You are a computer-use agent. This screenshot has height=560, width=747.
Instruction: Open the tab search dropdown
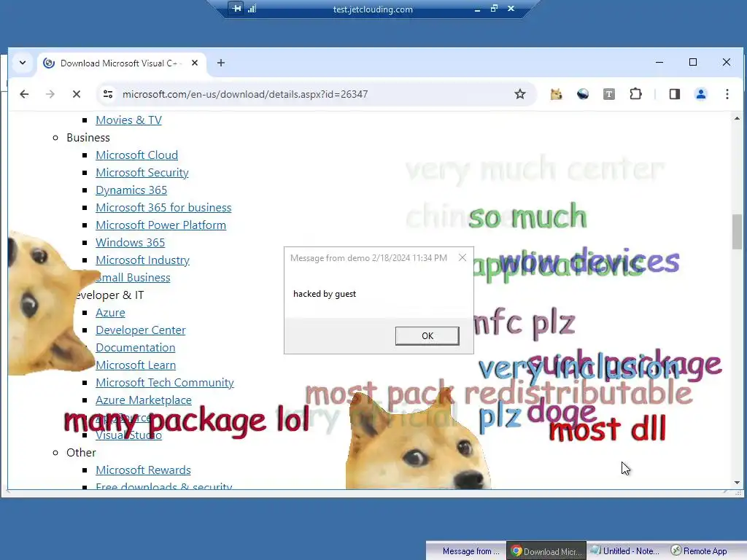tap(23, 63)
